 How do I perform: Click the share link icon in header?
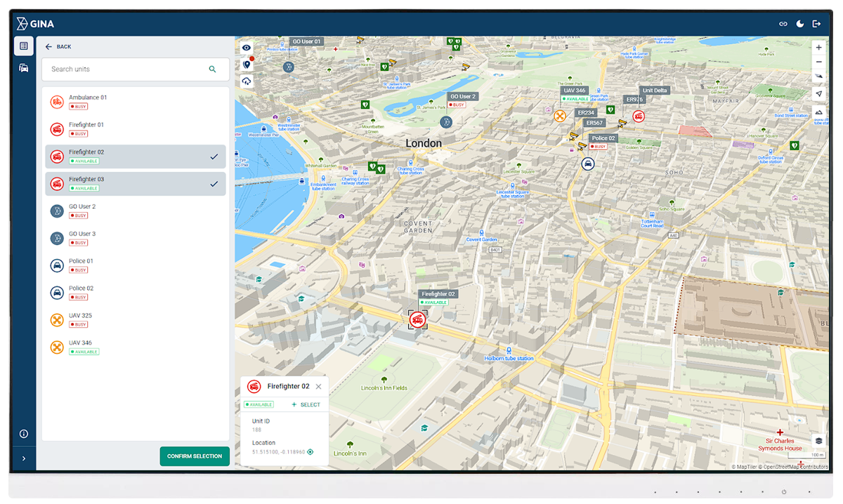point(783,23)
